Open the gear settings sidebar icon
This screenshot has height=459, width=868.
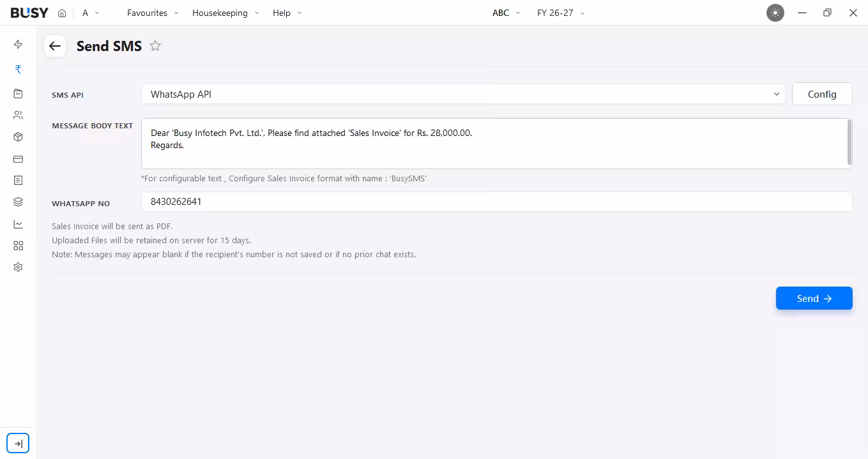point(18,267)
